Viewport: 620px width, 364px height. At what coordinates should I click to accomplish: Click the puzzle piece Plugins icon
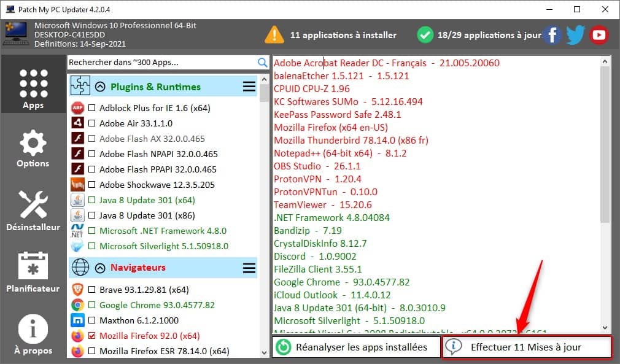80,85
